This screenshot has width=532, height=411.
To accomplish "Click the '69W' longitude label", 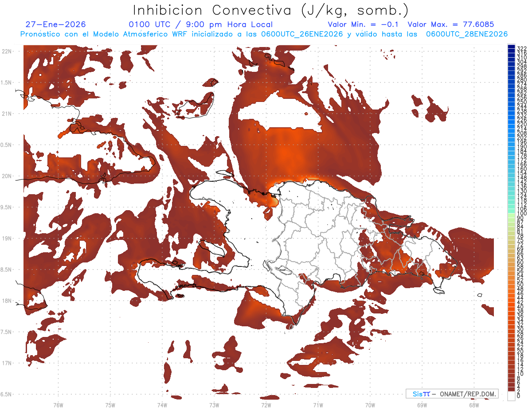I will tap(422, 405).
